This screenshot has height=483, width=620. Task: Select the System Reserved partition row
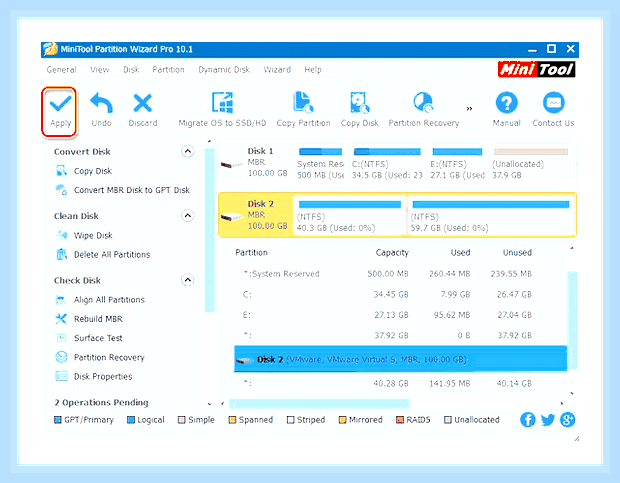pos(400,274)
